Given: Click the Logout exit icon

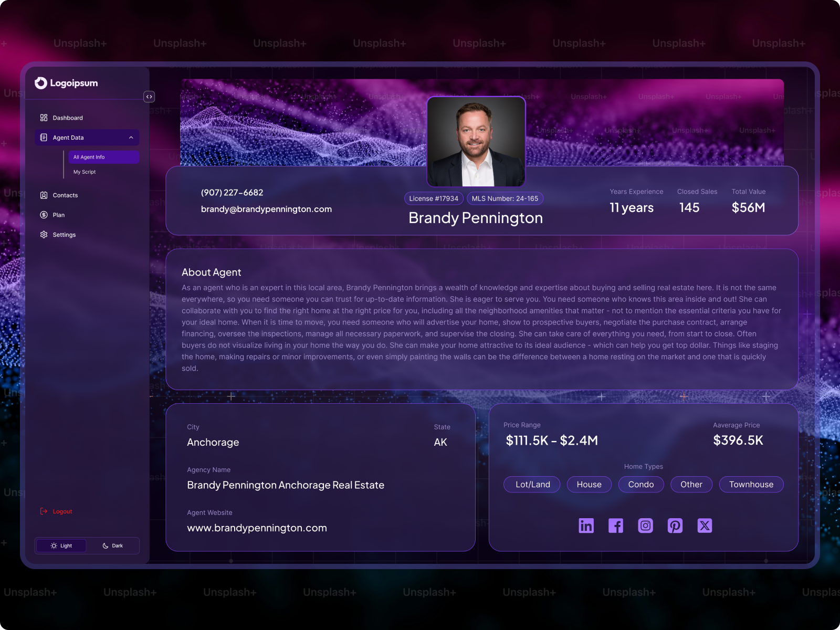Looking at the screenshot, I should [44, 511].
